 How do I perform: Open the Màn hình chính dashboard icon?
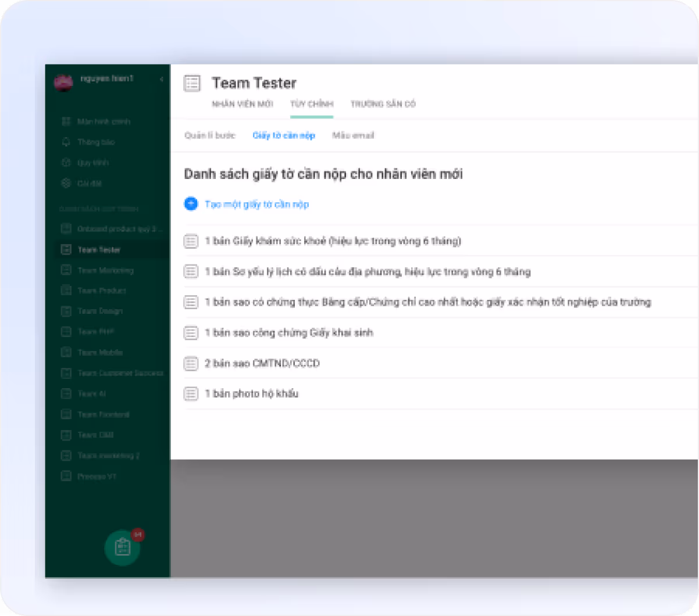pyautogui.click(x=66, y=121)
